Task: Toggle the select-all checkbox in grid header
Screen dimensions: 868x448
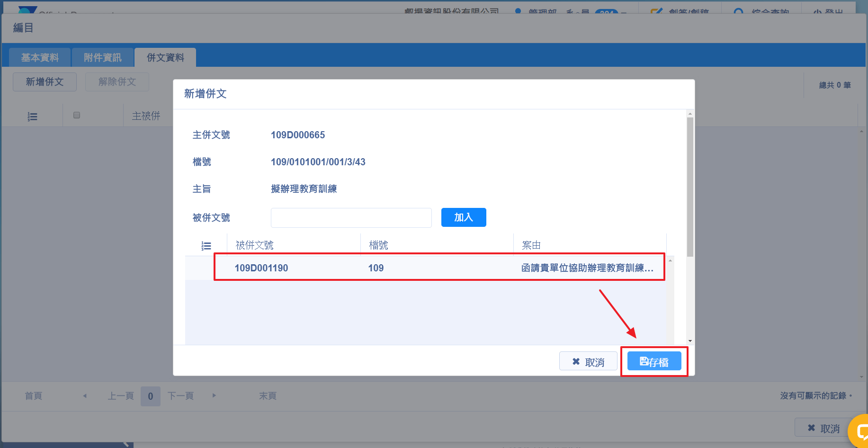Action: point(77,115)
